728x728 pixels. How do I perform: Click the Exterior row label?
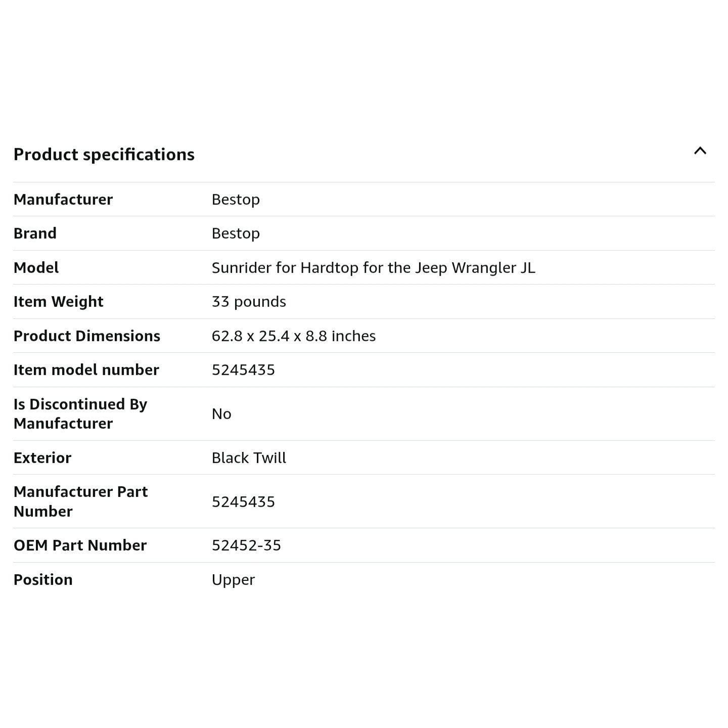pyautogui.click(x=42, y=458)
